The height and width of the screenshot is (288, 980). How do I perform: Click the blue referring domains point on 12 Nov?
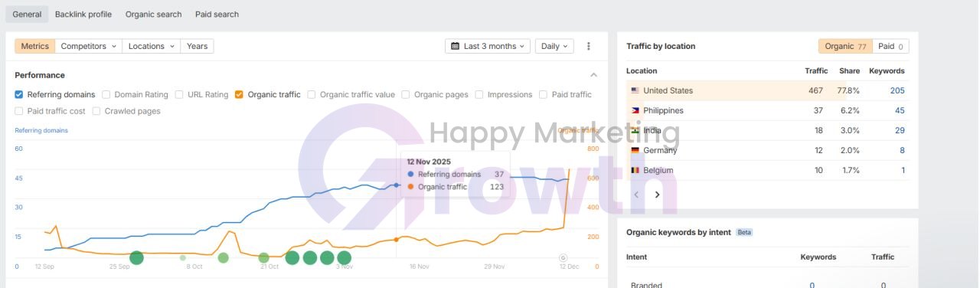coord(396,185)
